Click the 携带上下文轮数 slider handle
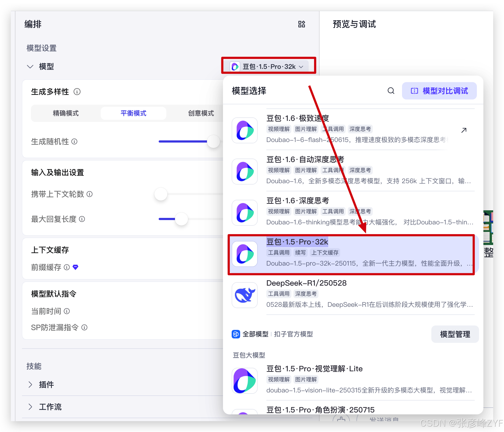This screenshot has height=432, width=504. 161,194
